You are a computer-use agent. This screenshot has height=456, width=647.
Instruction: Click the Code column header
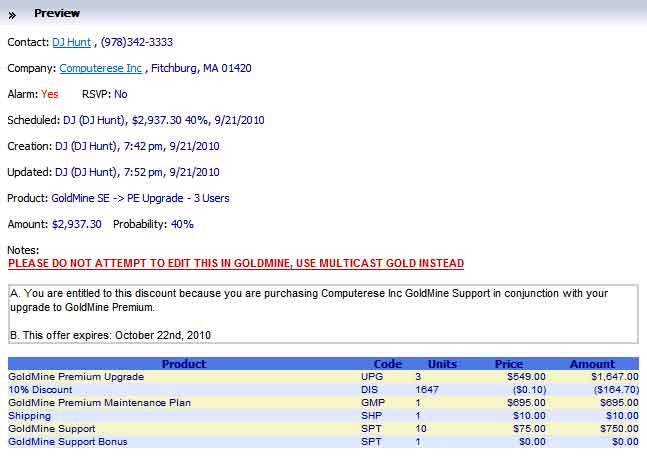[387, 364]
